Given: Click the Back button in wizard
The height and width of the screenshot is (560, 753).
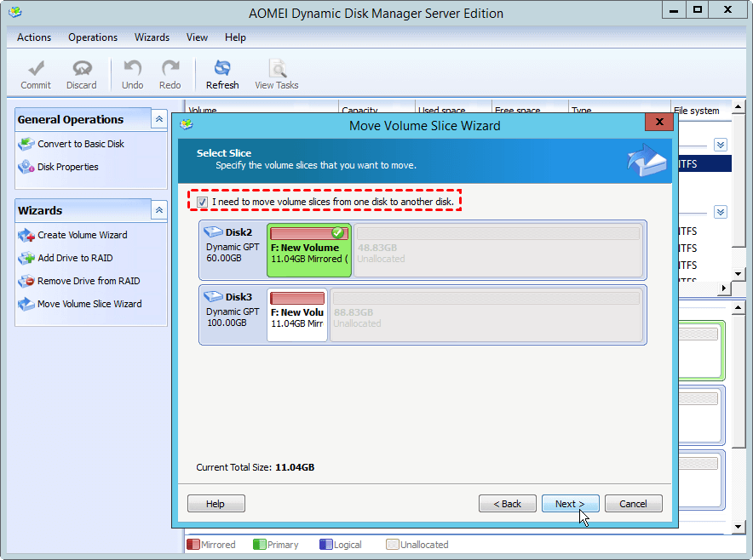Looking at the screenshot, I should click(507, 504).
